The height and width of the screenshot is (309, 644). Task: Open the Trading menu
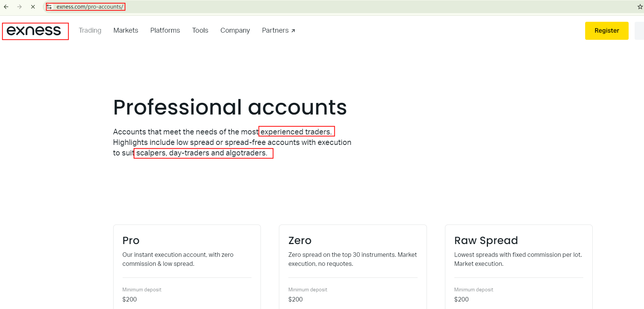(90, 30)
